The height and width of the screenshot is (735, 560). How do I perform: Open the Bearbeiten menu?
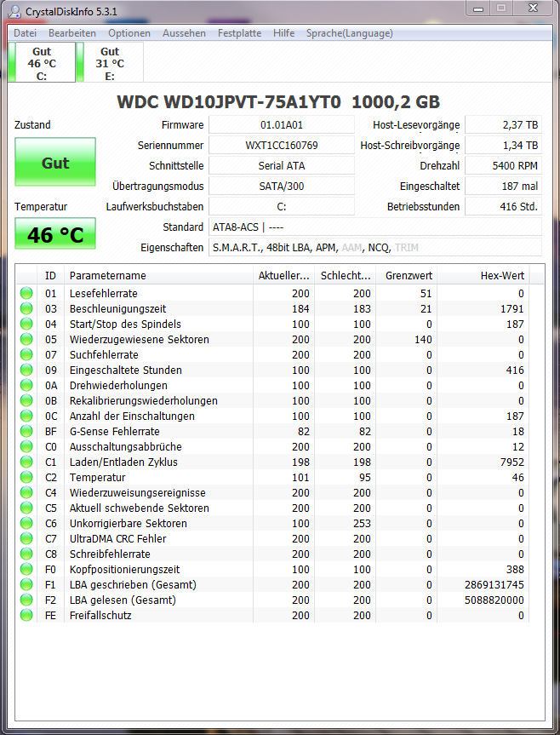coord(72,33)
